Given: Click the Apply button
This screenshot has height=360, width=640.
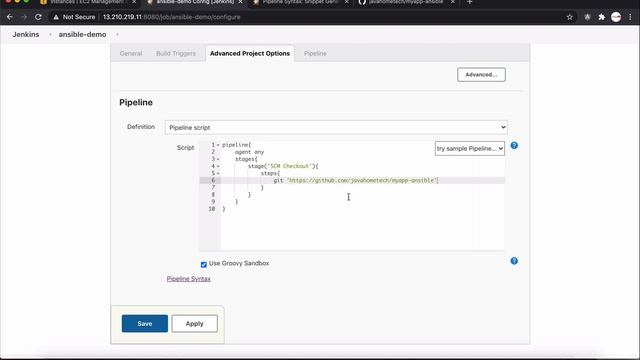Looking at the screenshot, I should click(x=194, y=323).
